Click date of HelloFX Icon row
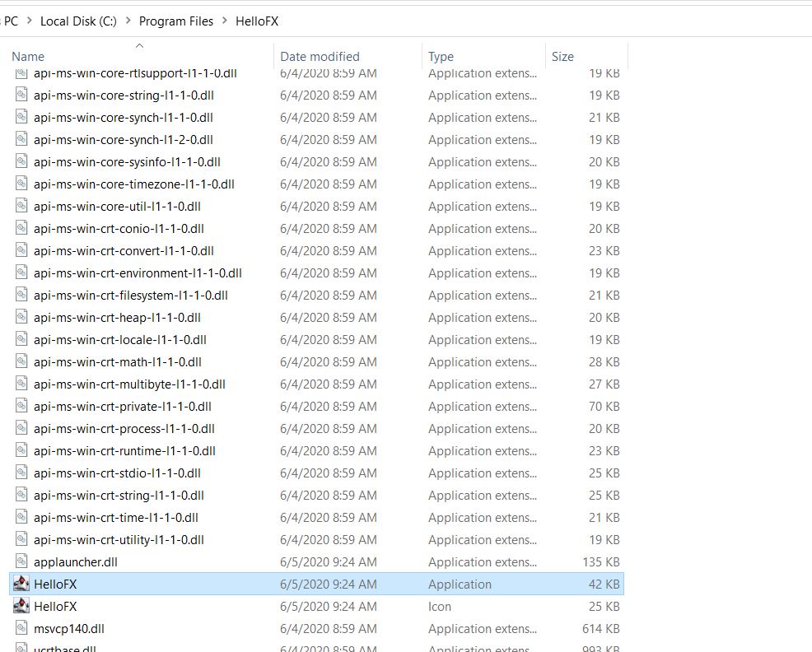 tap(329, 607)
